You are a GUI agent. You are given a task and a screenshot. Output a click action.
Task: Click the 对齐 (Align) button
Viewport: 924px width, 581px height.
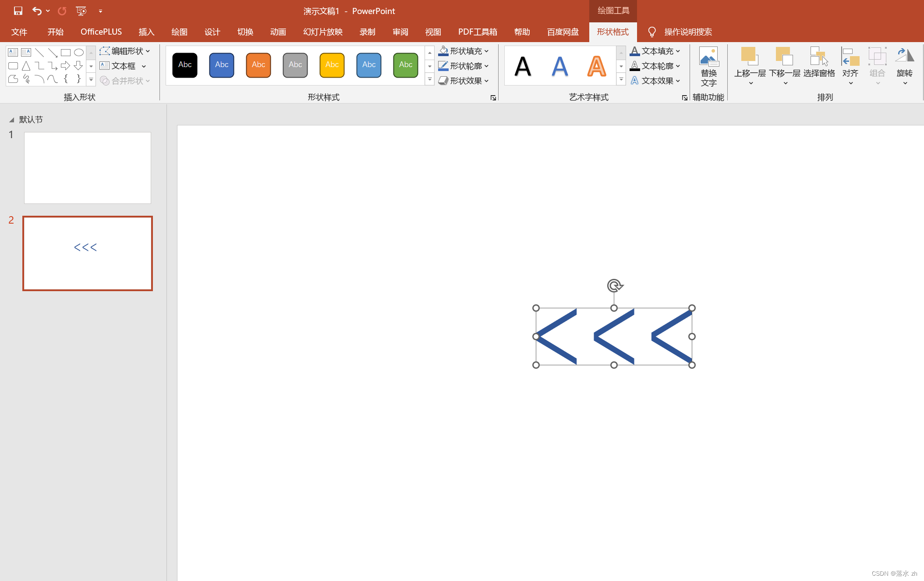click(x=849, y=65)
